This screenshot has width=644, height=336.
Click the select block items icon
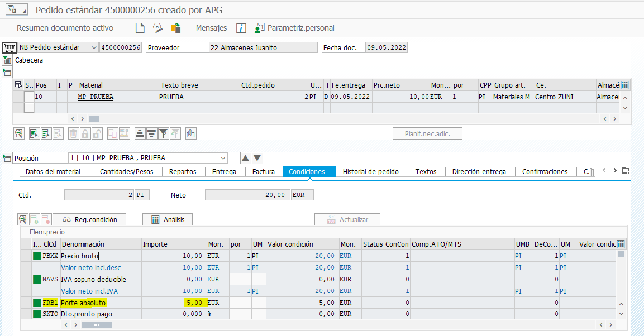(x=46, y=133)
